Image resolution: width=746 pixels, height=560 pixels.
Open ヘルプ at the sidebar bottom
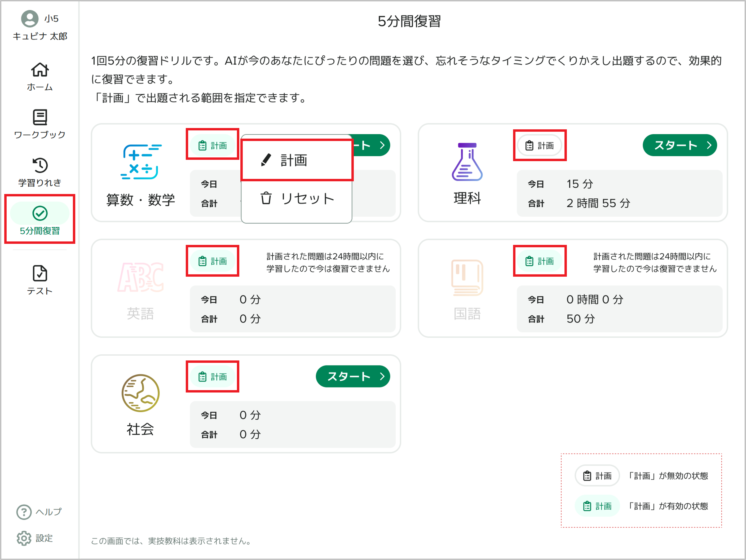click(x=39, y=512)
